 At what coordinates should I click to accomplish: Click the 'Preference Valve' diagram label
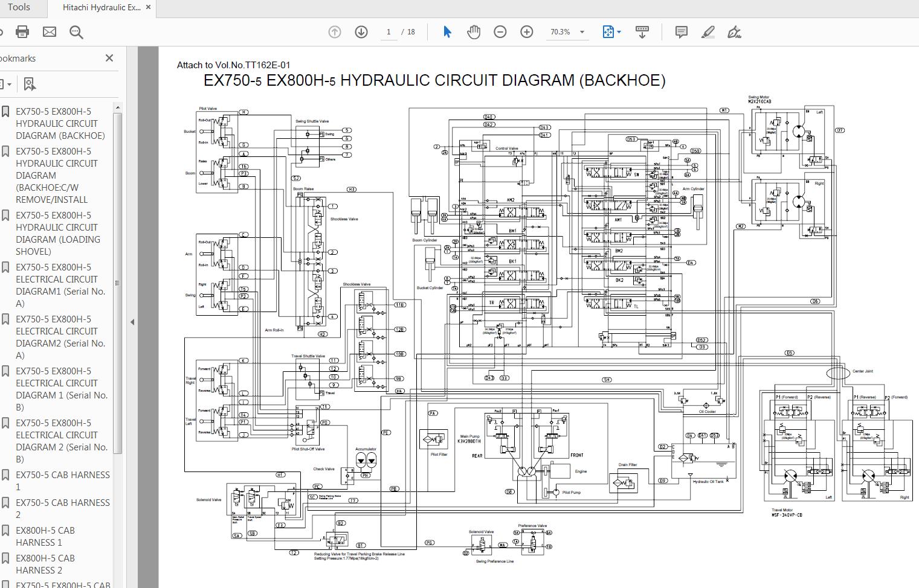point(532,526)
